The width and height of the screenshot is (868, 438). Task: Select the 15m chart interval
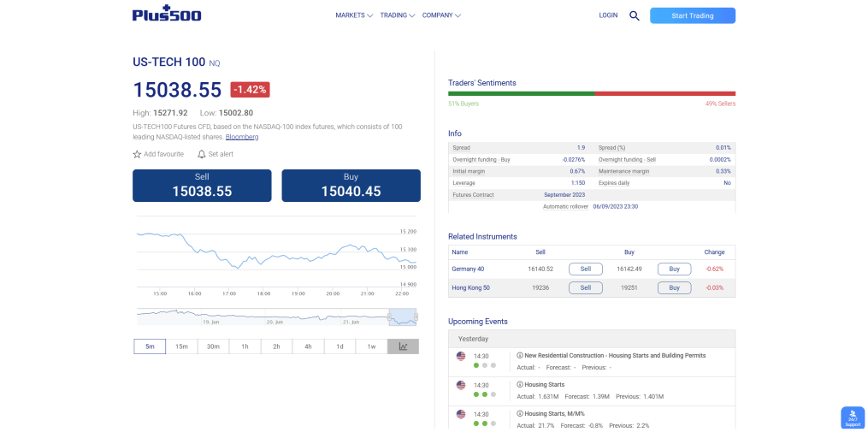pyautogui.click(x=181, y=346)
